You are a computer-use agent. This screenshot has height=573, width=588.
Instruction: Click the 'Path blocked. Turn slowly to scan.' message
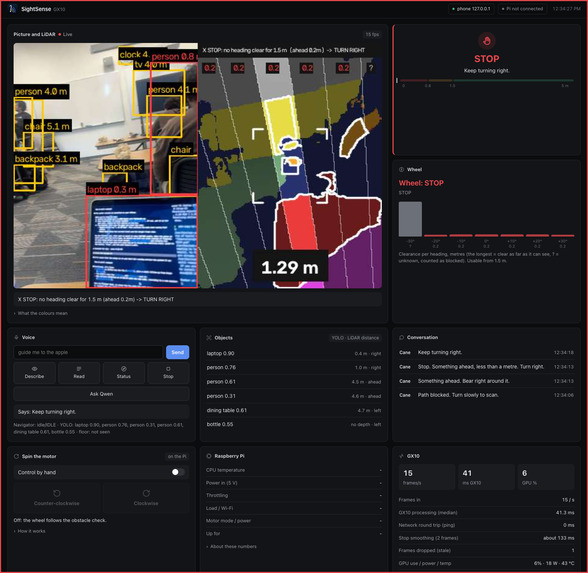(x=458, y=395)
